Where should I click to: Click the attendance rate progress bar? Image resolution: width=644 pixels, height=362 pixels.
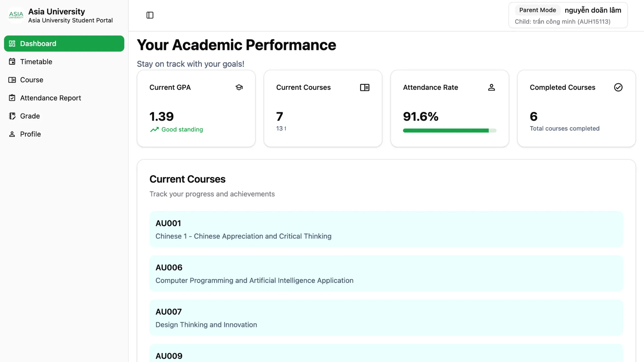point(449,130)
